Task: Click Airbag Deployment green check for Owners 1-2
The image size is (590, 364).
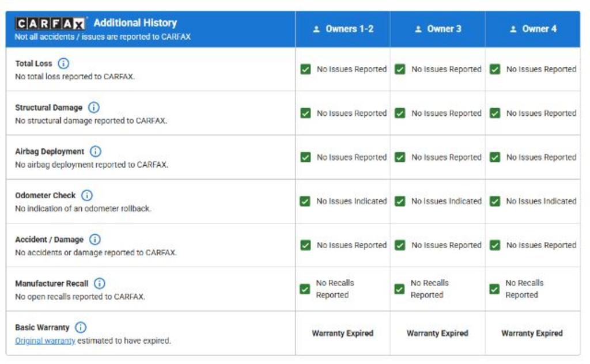Action: click(305, 157)
